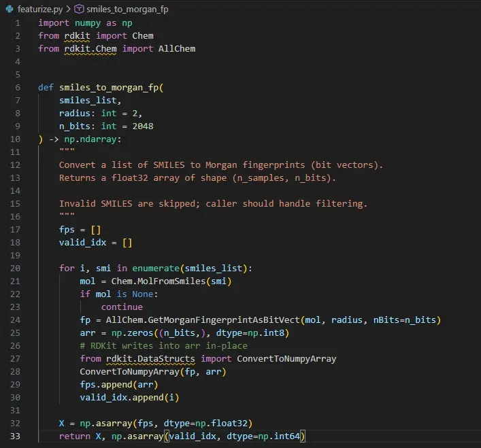Click 'None' on line 22
The height and width of the screenshot is (448, 481).
click(x=143, y=294)
